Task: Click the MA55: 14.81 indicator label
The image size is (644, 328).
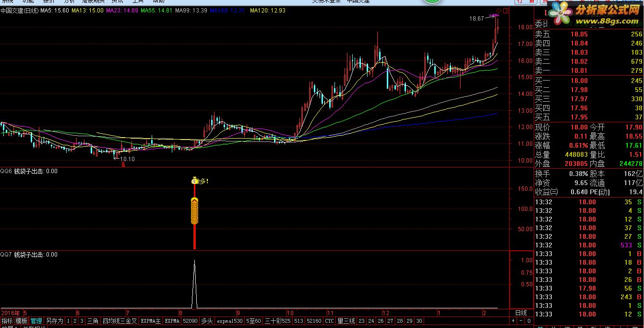Action: point(156,10)
